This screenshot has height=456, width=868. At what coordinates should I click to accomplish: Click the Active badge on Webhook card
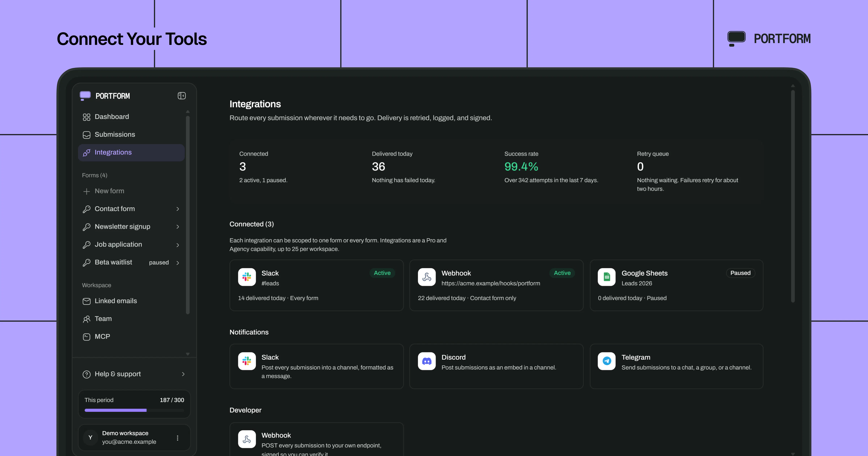pyautogui.click(x=562, y=273)
